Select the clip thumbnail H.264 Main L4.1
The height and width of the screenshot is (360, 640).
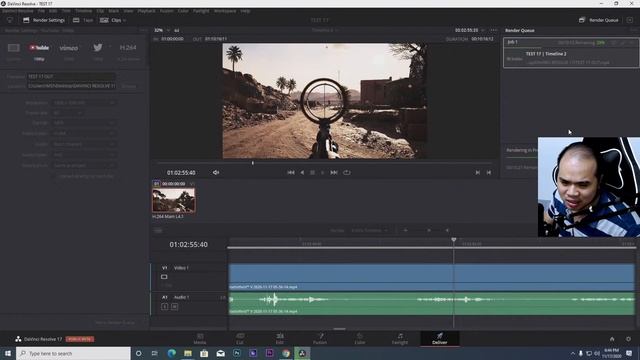point(173,200)
